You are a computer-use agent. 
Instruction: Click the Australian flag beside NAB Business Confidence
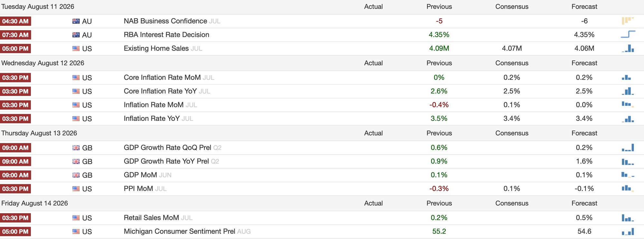click(76, 21)
